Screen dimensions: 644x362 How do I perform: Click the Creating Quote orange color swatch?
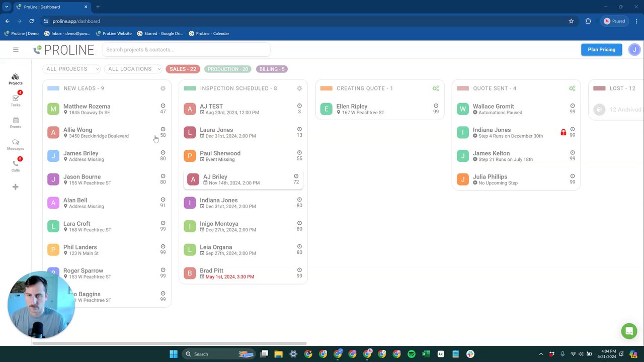[x=326, y=88]
